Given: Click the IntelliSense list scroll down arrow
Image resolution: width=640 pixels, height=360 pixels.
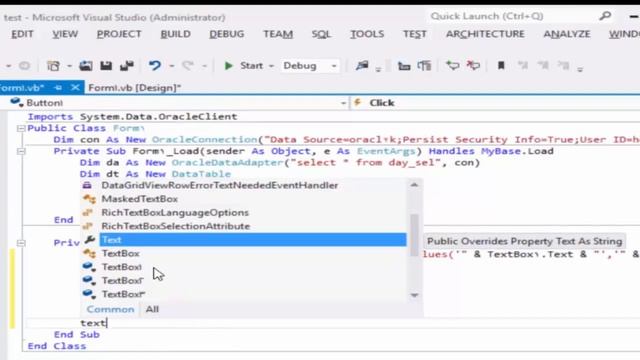Looking at the screenshot, I should 414,295.
